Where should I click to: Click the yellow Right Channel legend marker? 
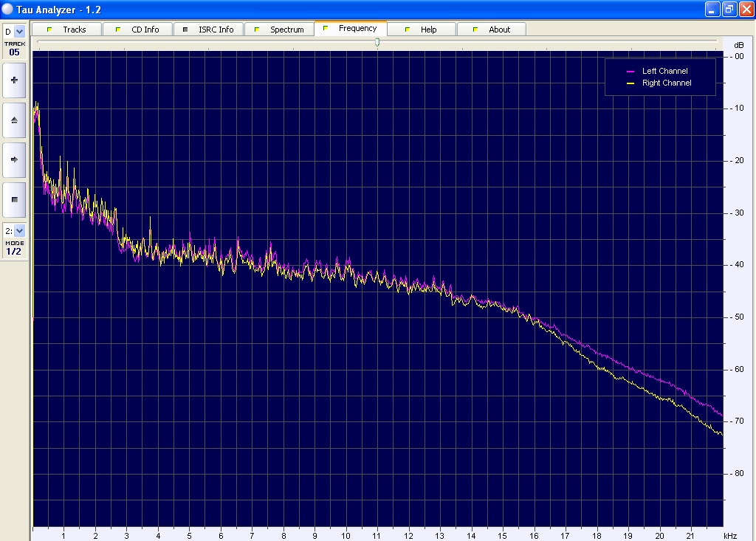[x=630, y=83]
